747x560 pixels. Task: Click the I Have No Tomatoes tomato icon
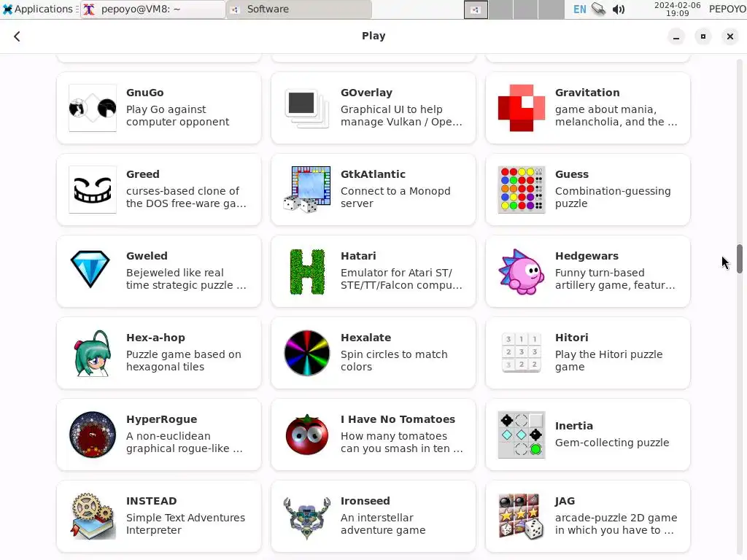307,435
